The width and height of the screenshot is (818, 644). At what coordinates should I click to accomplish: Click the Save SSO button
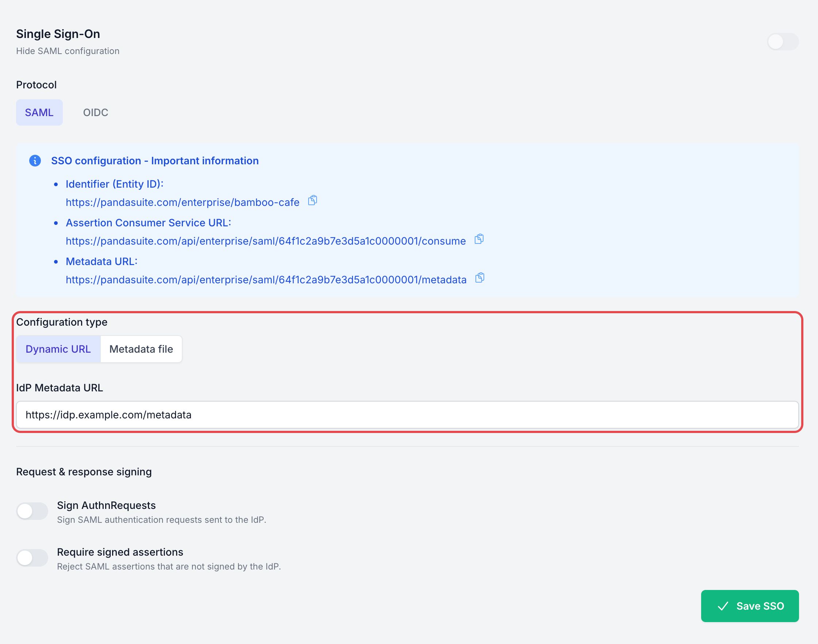click(x=750, y=606)
